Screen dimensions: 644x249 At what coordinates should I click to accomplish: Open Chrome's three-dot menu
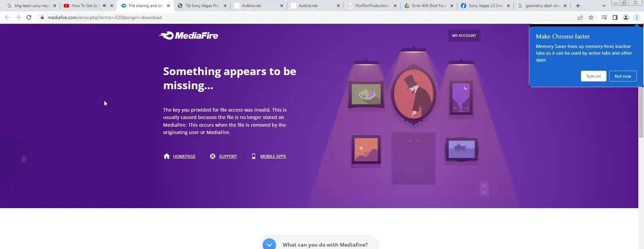[637, 17]
